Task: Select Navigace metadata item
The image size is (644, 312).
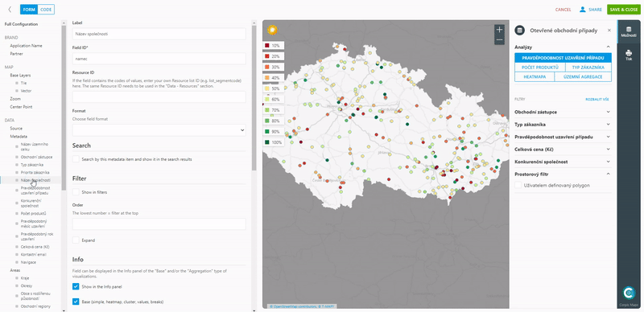Action: pyautogui.click(x=28, y=262)
